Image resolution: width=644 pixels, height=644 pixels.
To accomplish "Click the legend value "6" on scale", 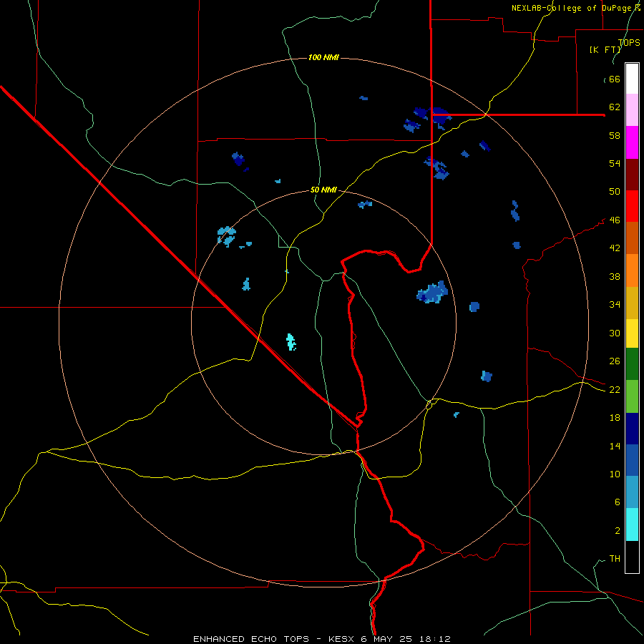I will [618, 502].
